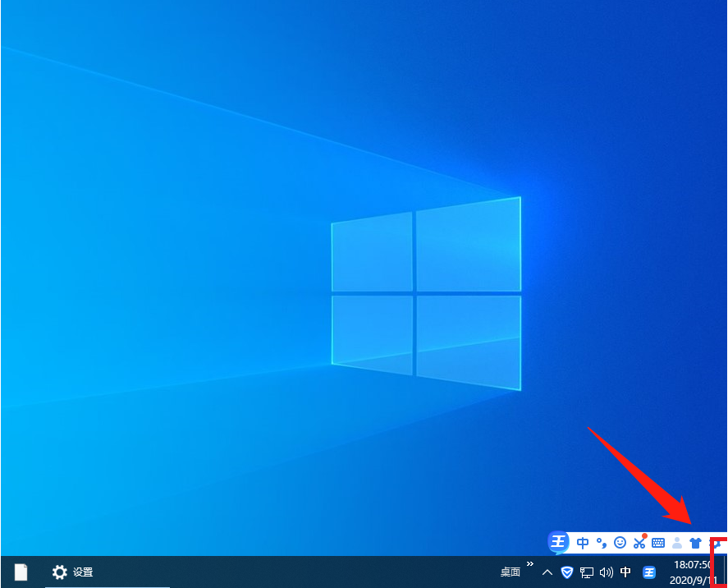This screenshot has height=588, width=728.
Task: Open the emoji smiley panel
Action: coord(620,543)
